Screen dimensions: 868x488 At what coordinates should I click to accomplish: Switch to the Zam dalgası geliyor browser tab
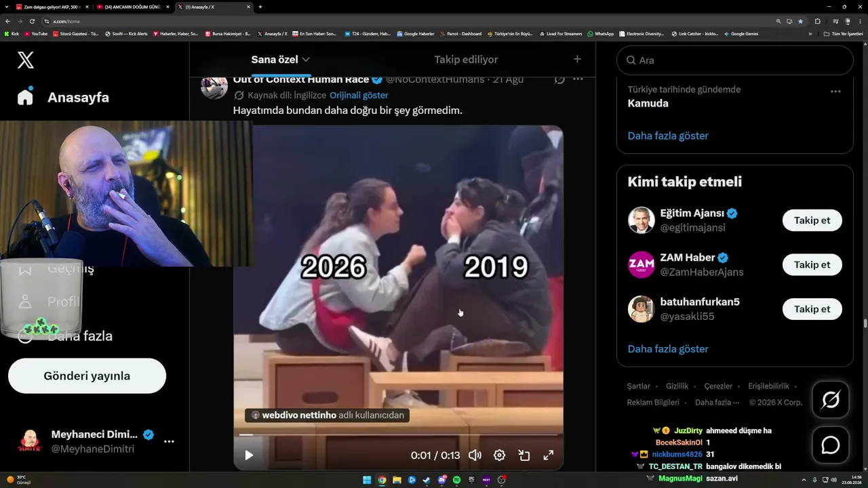pyautogui.click(x=52, y=7)
